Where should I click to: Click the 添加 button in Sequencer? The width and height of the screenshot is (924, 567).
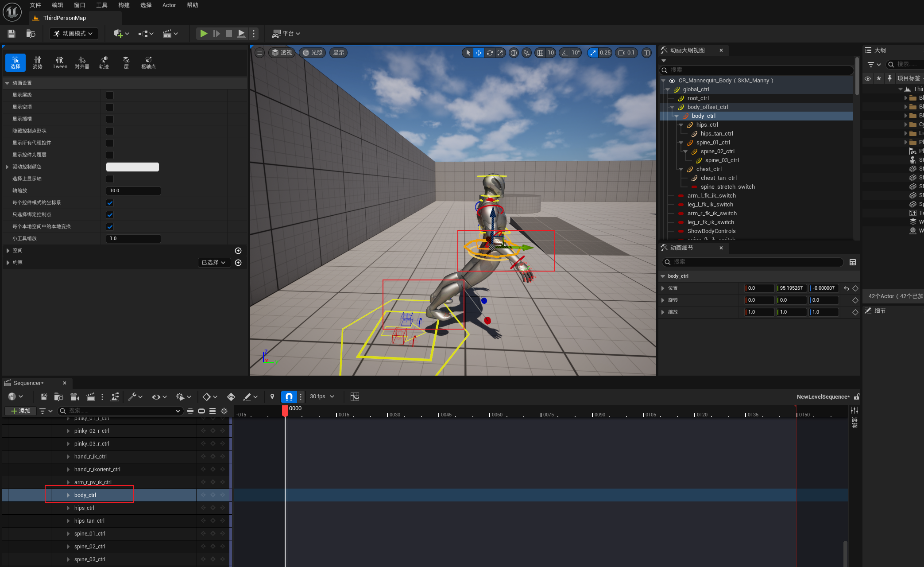pos(20,411)
